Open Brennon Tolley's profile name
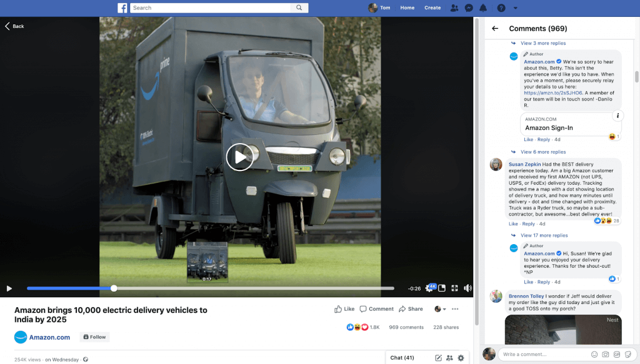This screenshot has width=640, height=364. pos(526,297)
